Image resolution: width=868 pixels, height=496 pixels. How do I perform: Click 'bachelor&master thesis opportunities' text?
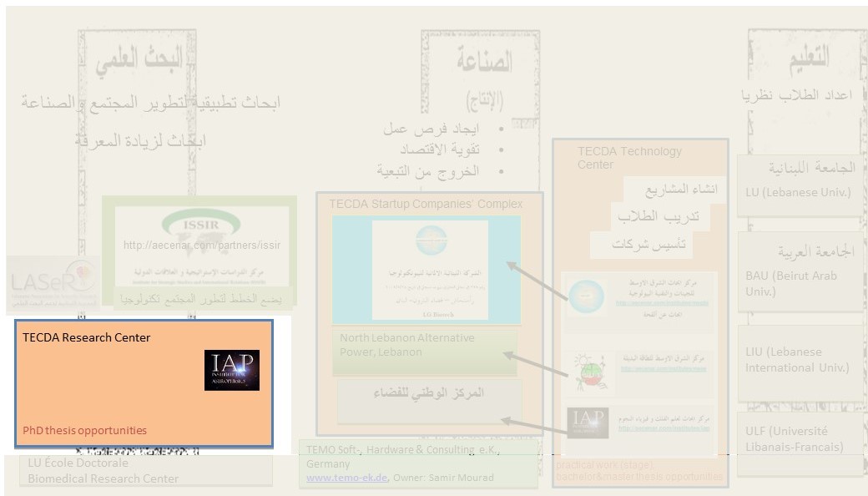point(638,477)
